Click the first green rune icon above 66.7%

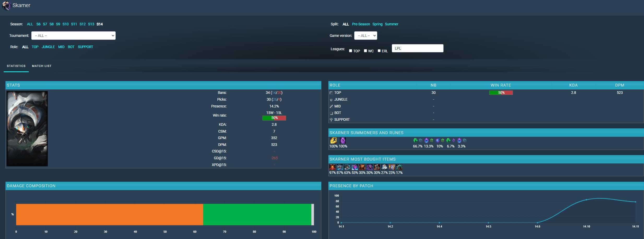click(415, 140)
